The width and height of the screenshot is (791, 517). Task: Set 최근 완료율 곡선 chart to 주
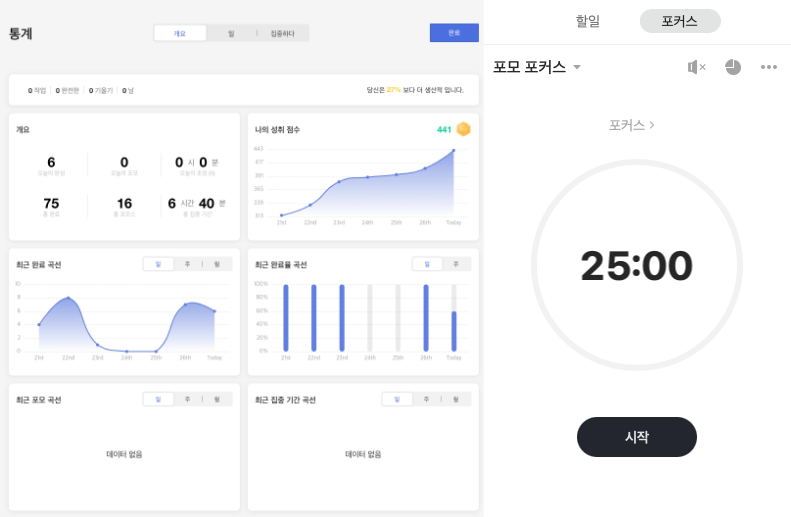click(x=456, y=264)
